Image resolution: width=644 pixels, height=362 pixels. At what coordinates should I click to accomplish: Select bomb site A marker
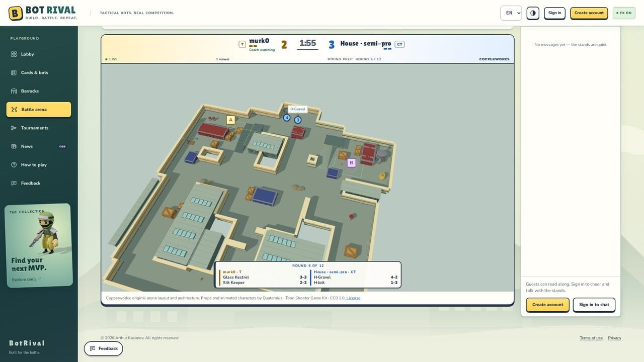pyautogui.click(x=230, y=120)
